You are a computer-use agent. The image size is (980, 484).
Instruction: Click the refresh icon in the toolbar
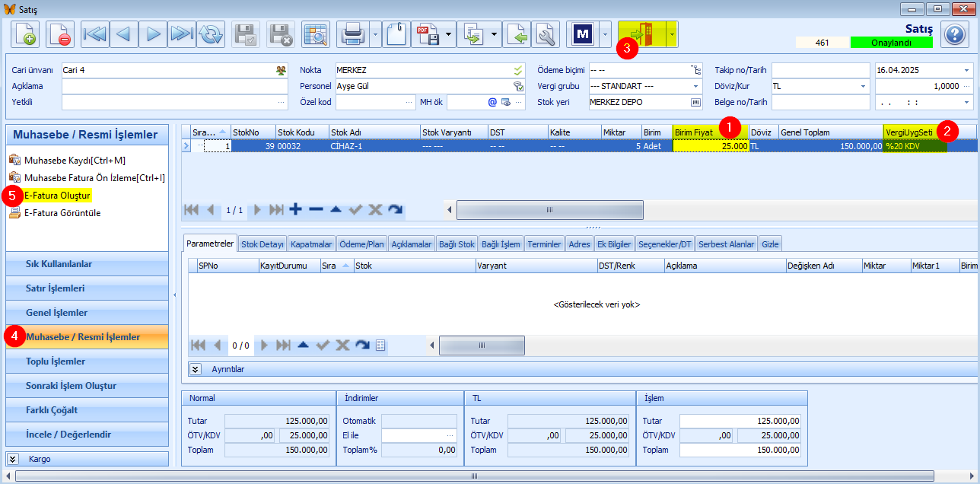click(211, 34)
